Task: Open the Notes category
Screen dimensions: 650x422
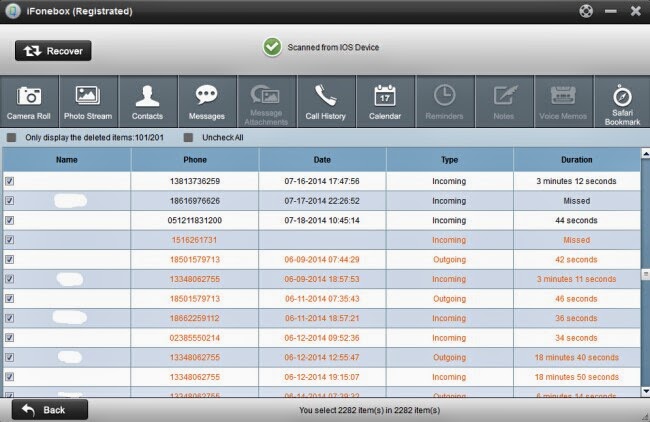Action: pyautogui.click(x=504, y=102)
